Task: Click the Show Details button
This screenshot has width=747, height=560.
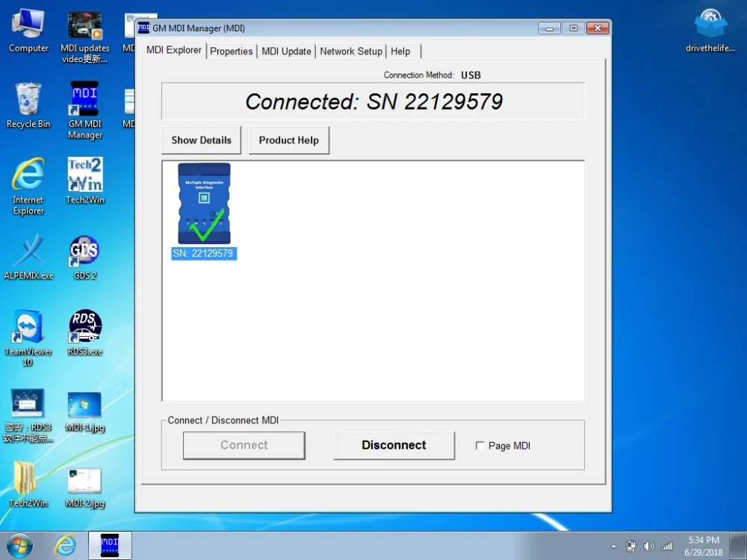Action: 201,140
